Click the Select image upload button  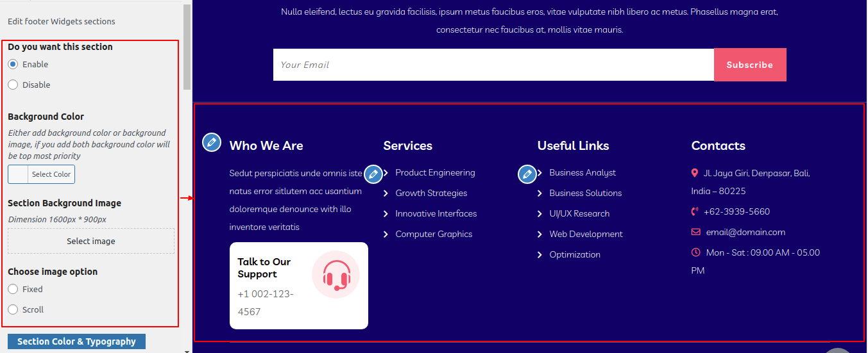[91, 241]
